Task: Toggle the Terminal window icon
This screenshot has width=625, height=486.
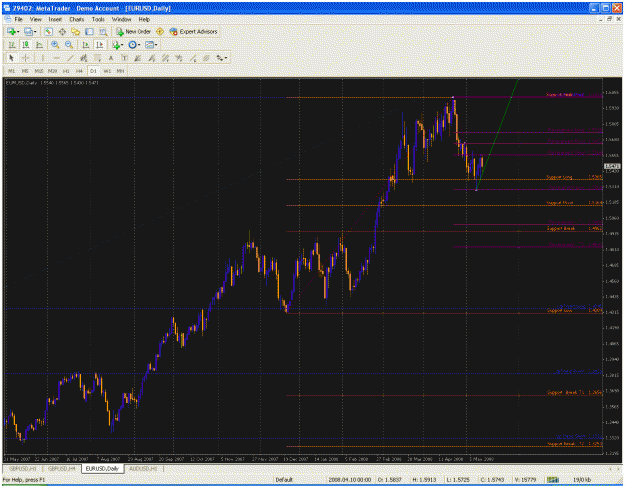Action: coord(89,31)
